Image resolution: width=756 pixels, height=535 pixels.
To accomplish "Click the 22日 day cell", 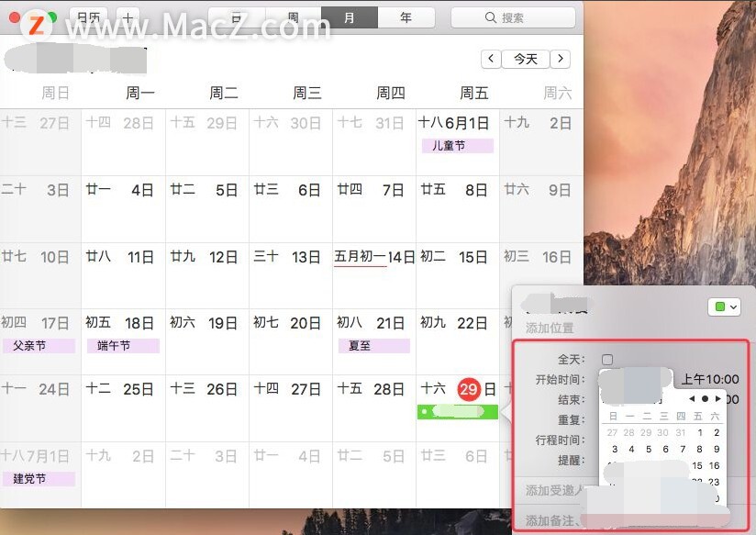I will point(458,341).
